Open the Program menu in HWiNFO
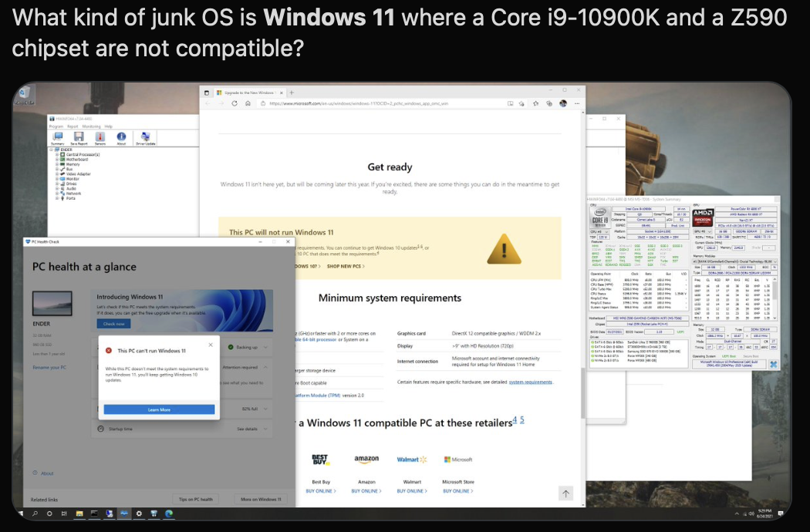This screenshot has width=810, height=532. click(56, 126)
